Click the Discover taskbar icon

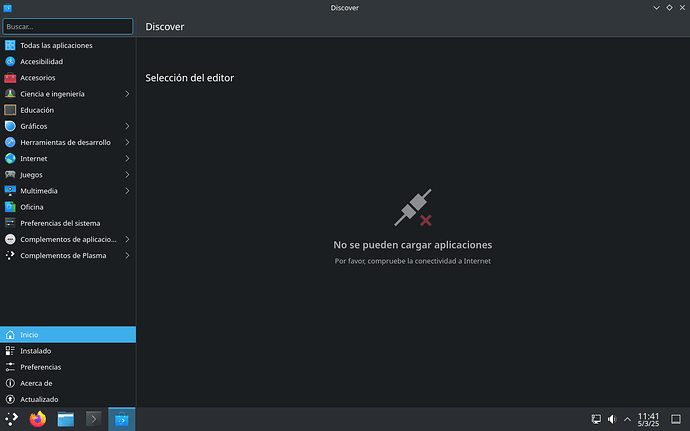coord(121,419)
